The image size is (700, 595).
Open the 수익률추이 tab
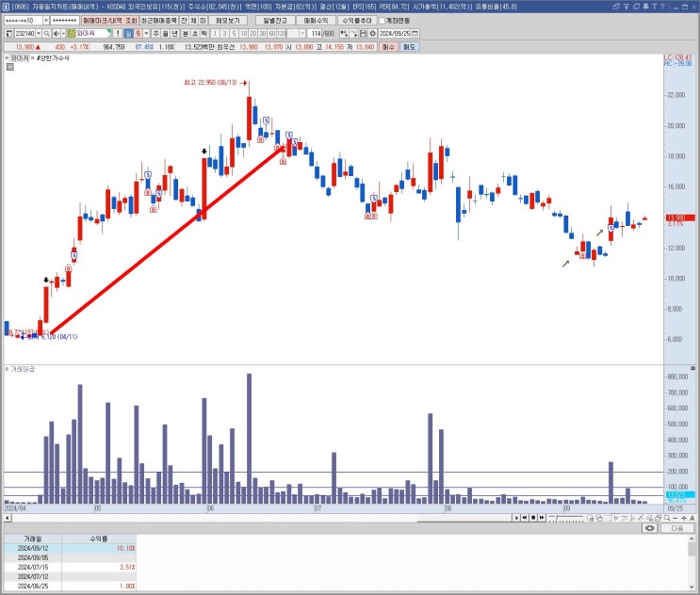[357, 21]
